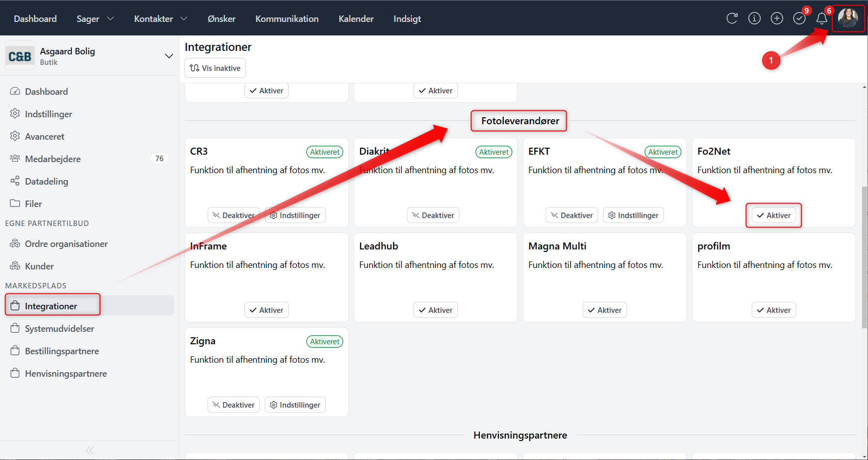This screenshot has height=460, width=868.
Task: Collapse sidebar with double chevron icon
Action: [x=90, y=451]
